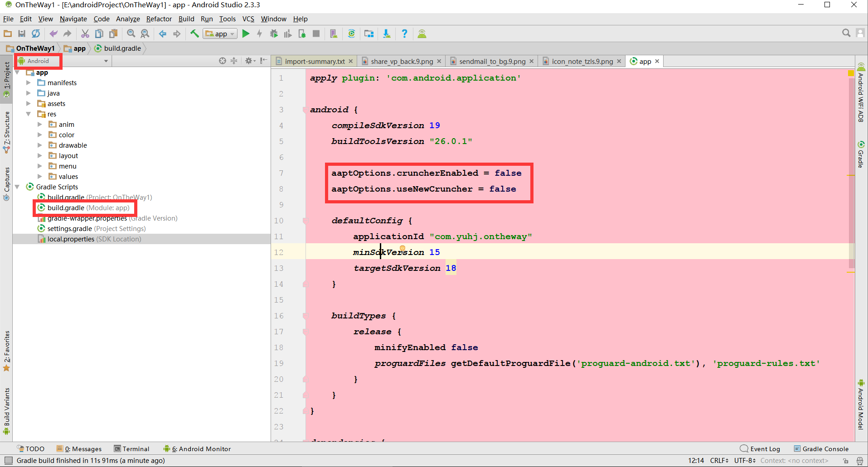Expand the layout folder
This screenshot has height=467, width=868.
pyautogui.click(x=40, y=155)
